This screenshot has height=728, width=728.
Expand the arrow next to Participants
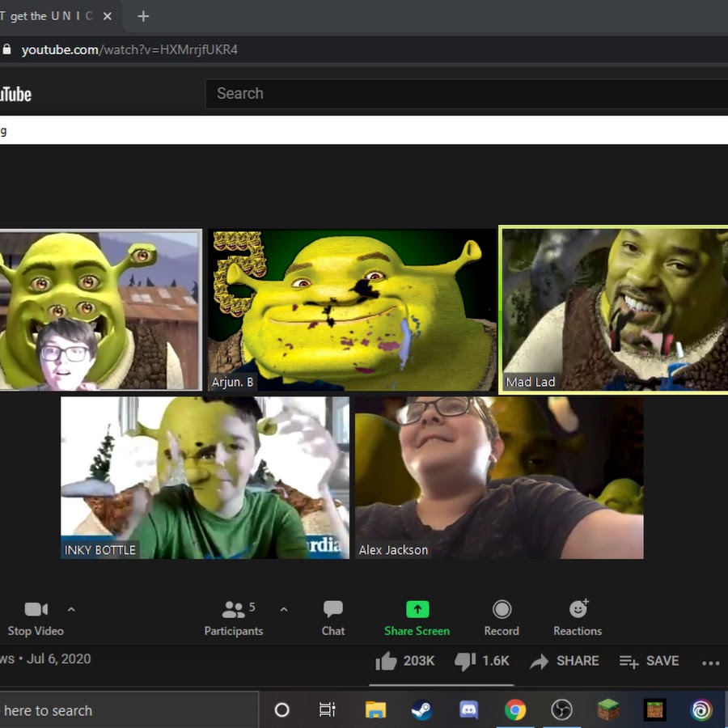284,609
